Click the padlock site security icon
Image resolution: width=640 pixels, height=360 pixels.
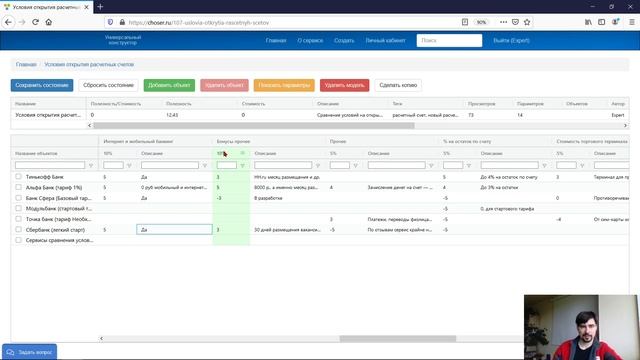pos(122,22)
